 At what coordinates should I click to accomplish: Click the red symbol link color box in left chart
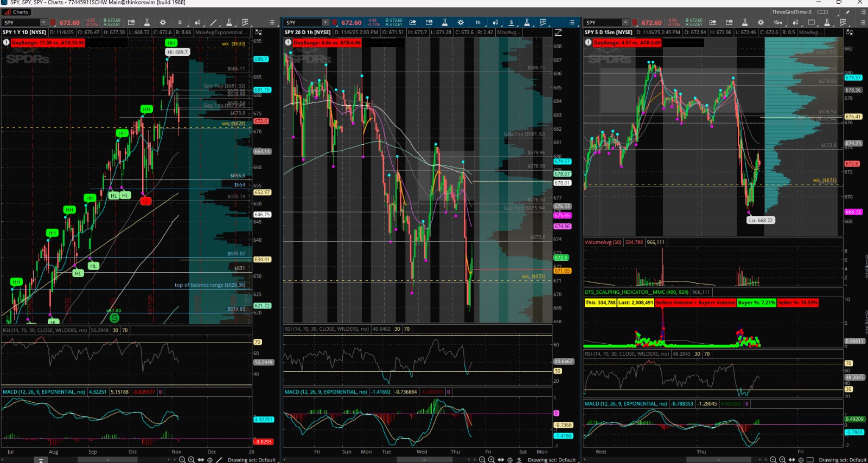pyautogui.click(x=53, y=22)
